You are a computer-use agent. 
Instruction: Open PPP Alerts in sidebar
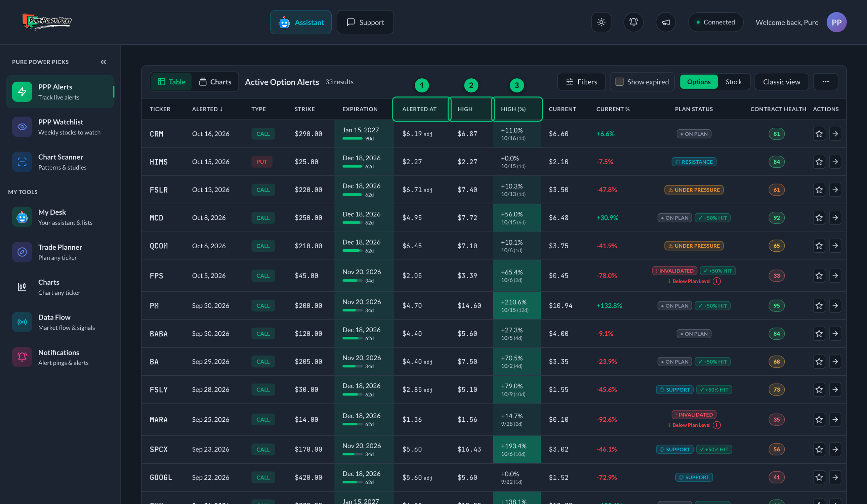click(x=60, y=91)
